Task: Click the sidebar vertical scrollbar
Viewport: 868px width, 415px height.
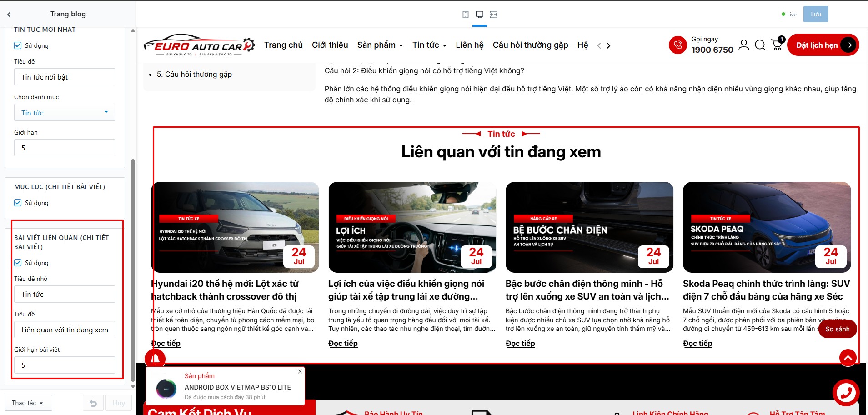Action: tap(133, 270)
